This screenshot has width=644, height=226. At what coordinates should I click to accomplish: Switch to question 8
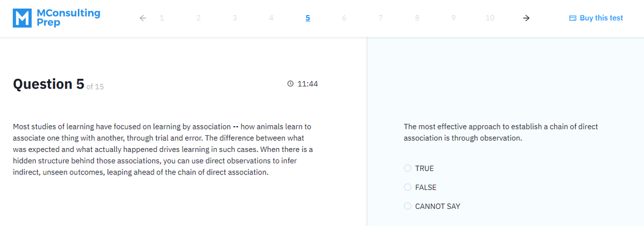(x=416, y=18)
